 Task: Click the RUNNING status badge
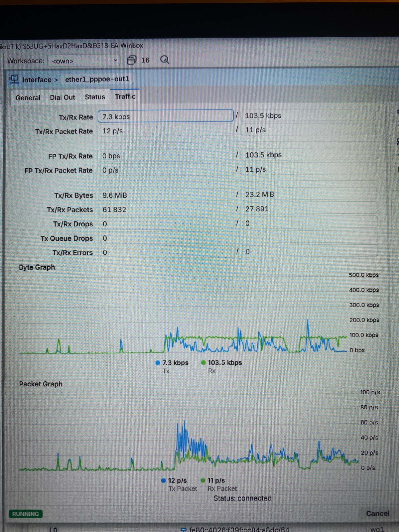pos(25,514)
